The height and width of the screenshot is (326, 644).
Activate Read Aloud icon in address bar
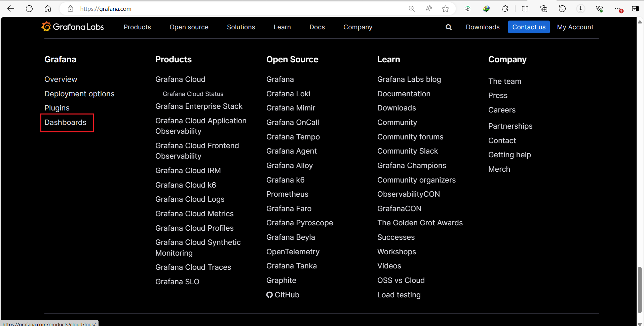click(429, 9)
